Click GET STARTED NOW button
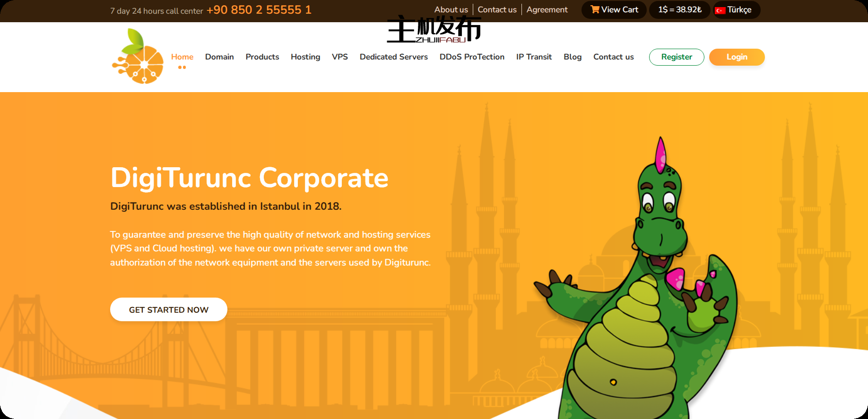 tap(169, 309)
